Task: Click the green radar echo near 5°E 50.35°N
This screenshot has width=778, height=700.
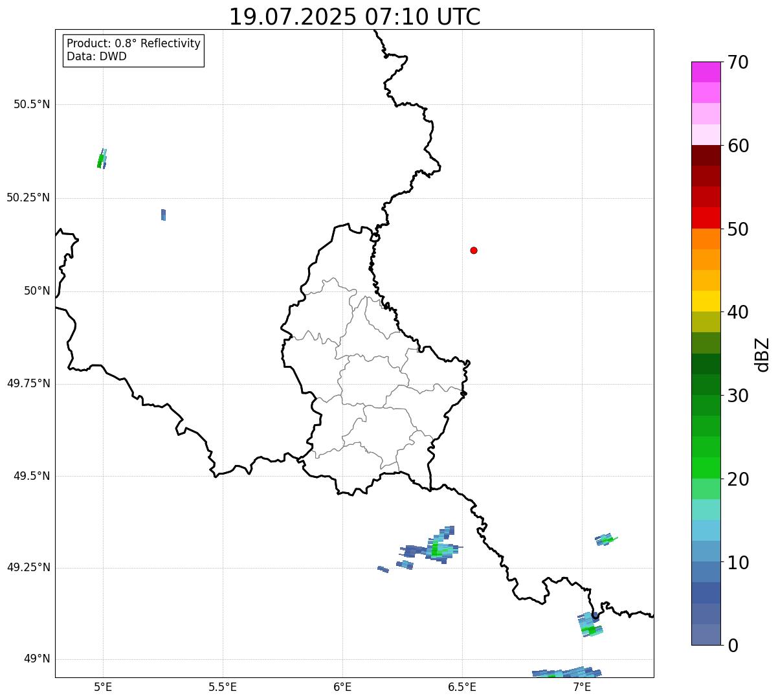Action: point(102,159)
